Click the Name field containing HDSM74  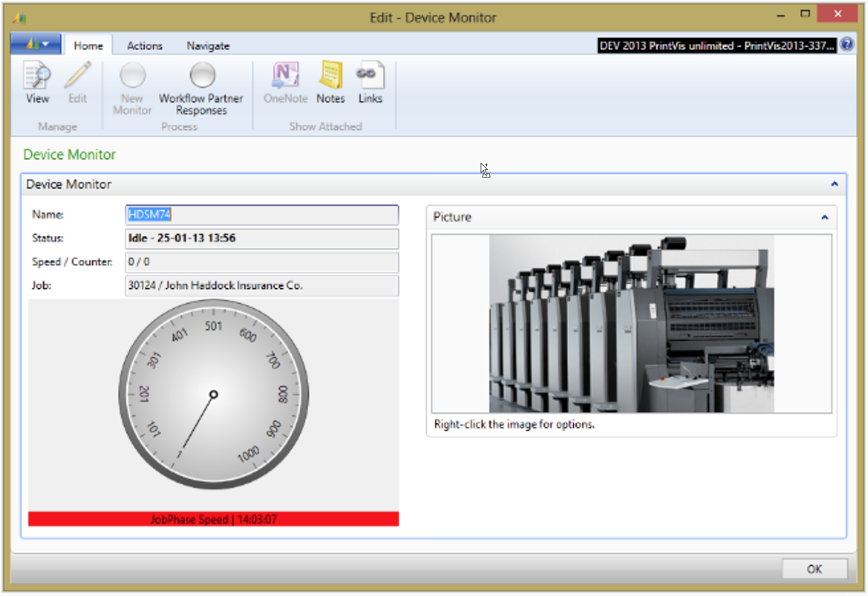[261, 214]
